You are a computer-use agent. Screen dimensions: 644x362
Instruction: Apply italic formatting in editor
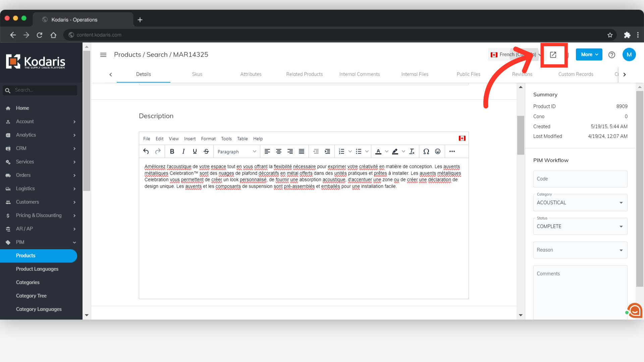click(x=183, y=152)
